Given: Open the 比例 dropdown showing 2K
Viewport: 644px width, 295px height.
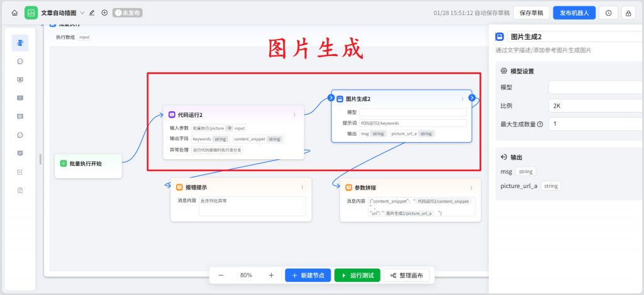Looking at the screenshot, I should coord(596,106).
